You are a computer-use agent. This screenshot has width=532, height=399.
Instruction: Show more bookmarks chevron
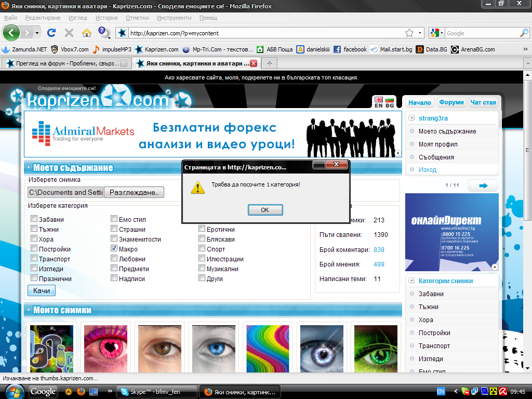525,49
